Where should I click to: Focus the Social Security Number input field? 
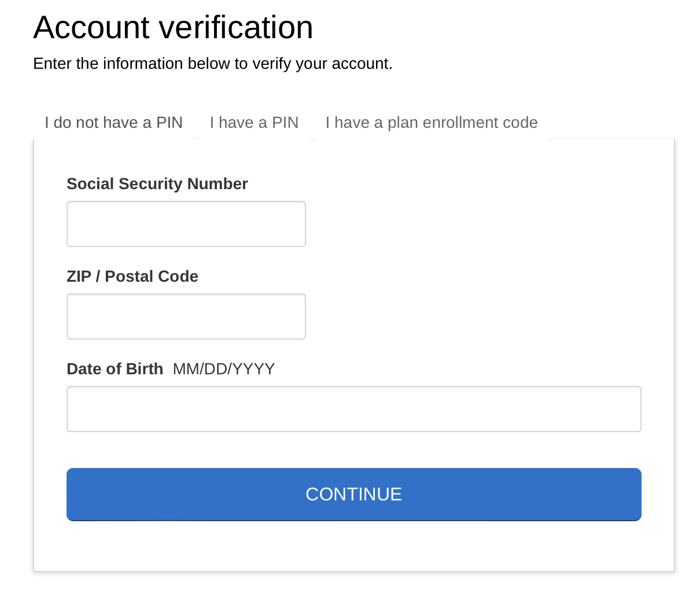186,224
